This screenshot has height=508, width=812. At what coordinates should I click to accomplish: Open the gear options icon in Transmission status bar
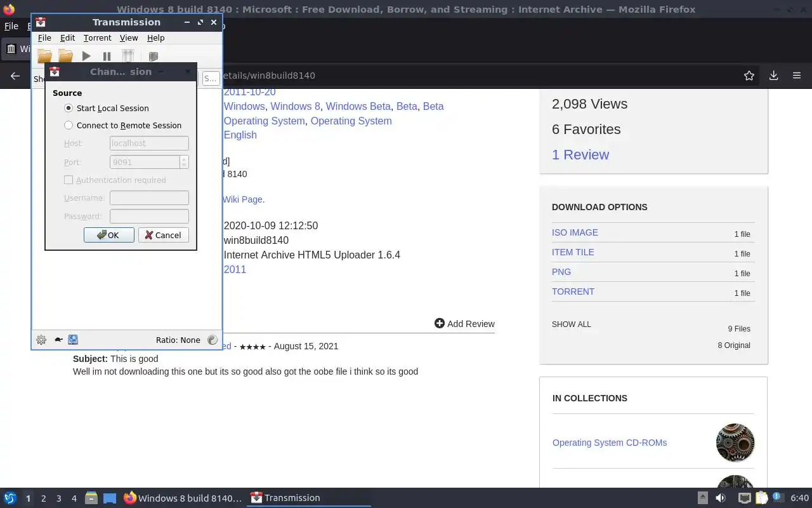(41, 340)
